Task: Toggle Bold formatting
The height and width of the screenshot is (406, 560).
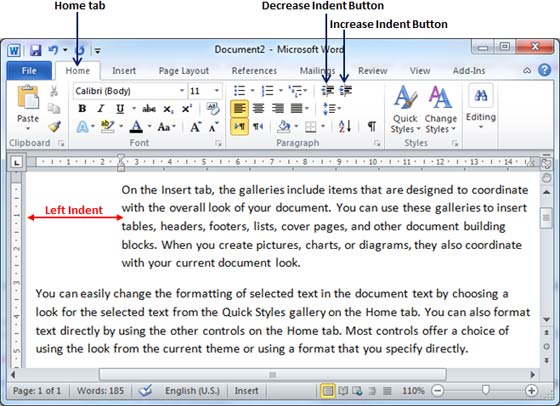Action: click(x=82, y=108)
